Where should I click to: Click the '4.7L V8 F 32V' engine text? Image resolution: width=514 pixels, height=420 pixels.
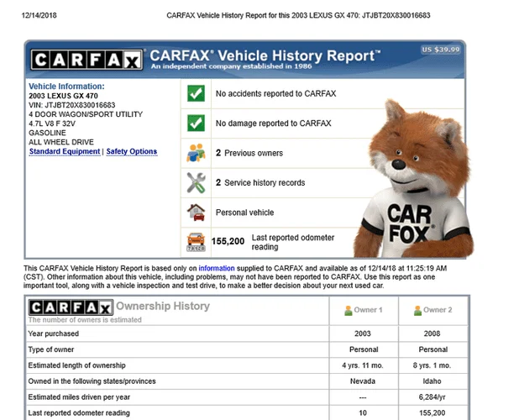[x=52, y=123]
